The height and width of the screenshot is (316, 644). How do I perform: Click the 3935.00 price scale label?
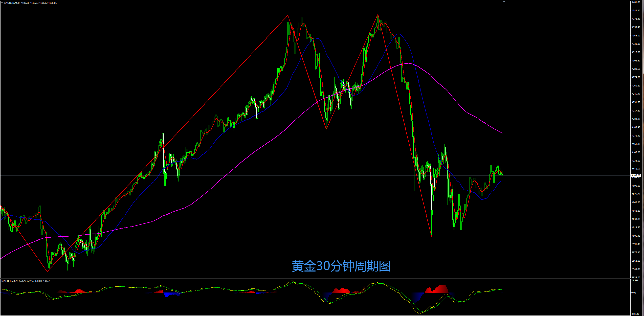coord(636,277)
